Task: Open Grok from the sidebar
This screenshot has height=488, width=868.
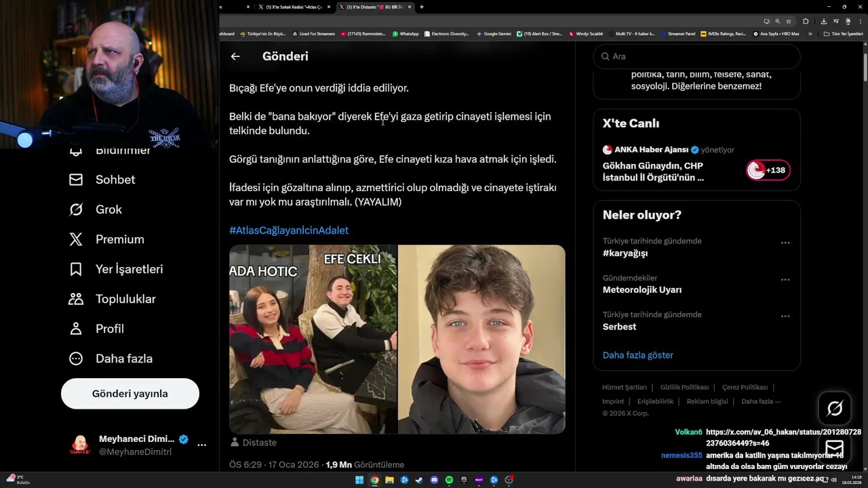Action: pyautogui.click(x=95, y=209)
